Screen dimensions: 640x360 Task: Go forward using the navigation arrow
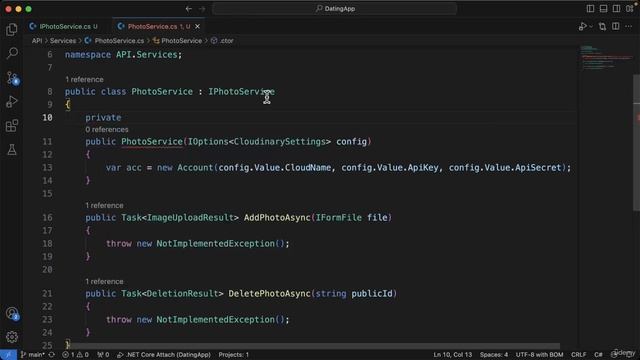click(x=202, y=9)
